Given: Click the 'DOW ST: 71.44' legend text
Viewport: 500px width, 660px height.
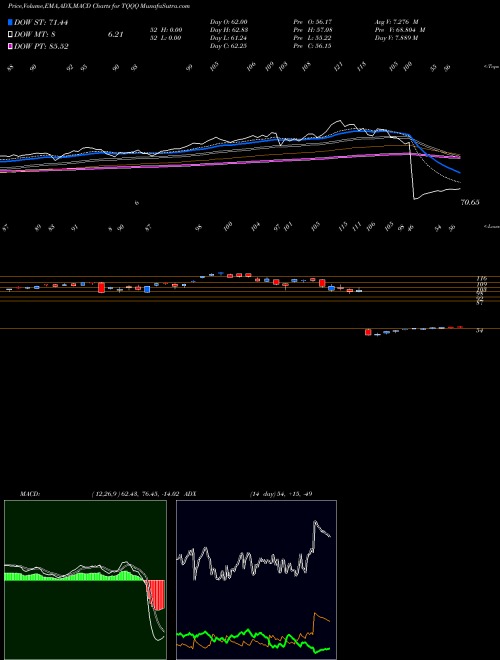Looking at the screenshot, I should pyautogui.click(x=41, y=22).
